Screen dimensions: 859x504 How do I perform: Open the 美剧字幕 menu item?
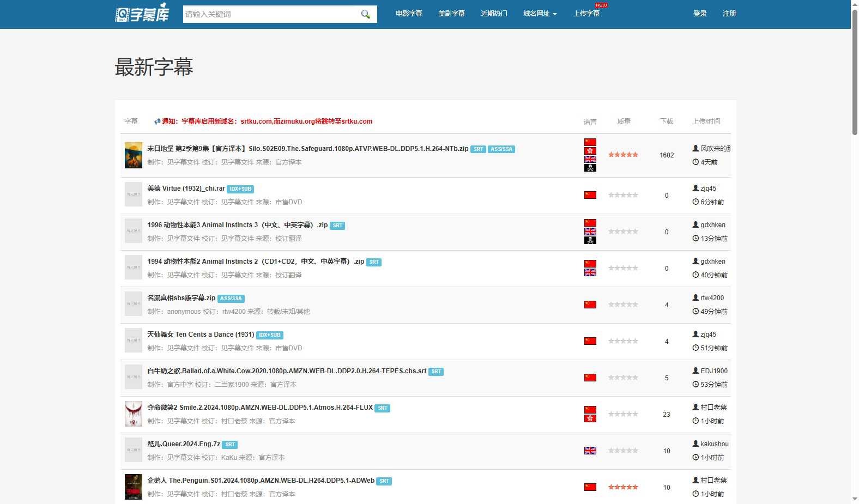[x=451, y=14]
